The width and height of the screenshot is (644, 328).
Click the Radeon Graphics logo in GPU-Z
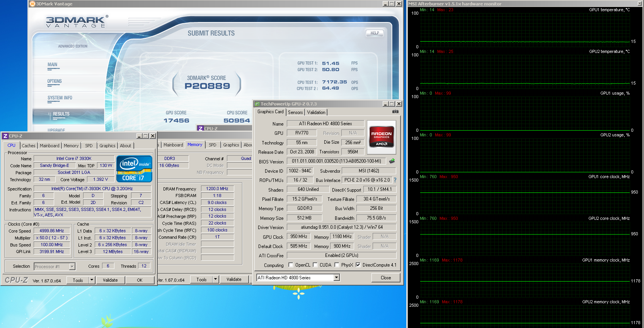tap(382, 137)
